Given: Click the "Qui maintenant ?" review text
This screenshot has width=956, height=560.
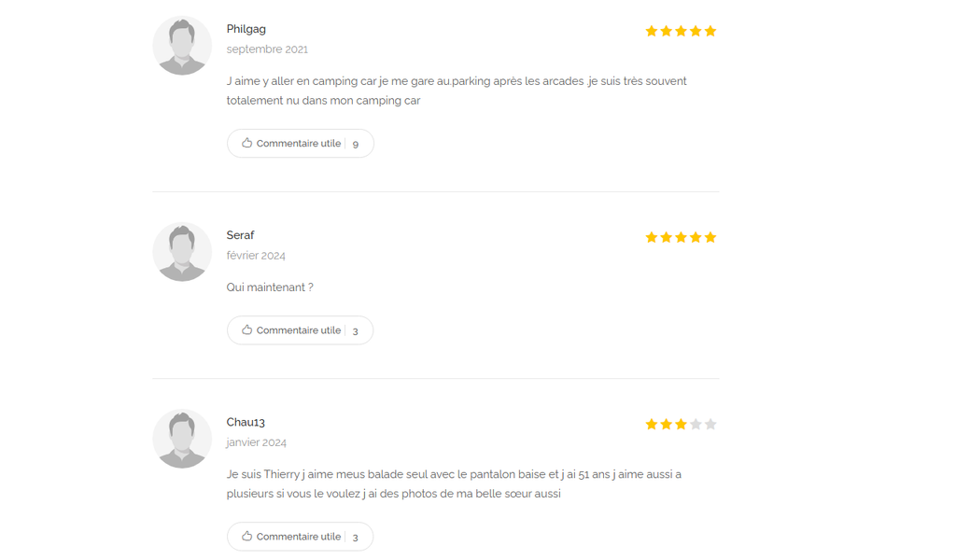Looking at the screenshot, I should pyautogui.click(x=270, y=287).
